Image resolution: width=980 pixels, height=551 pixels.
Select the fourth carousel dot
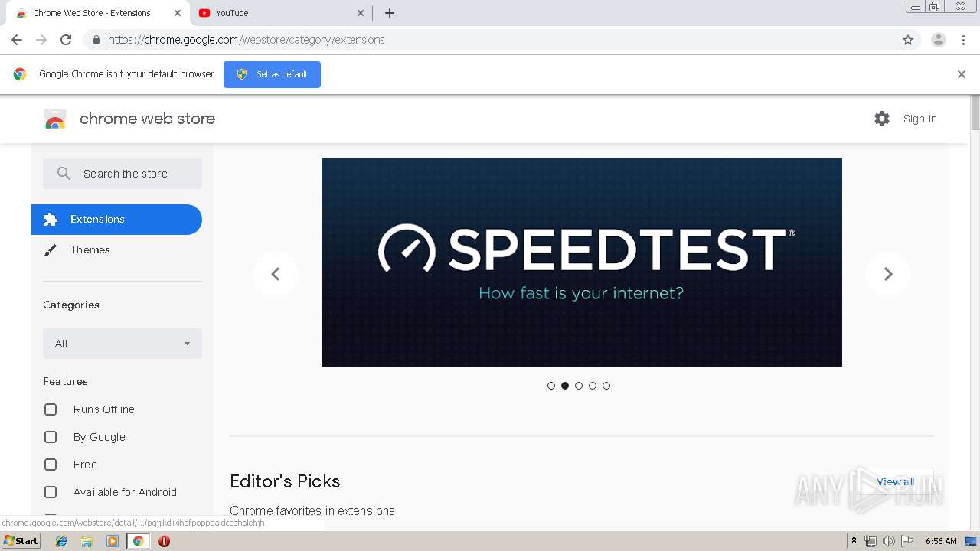coord(593,386)
